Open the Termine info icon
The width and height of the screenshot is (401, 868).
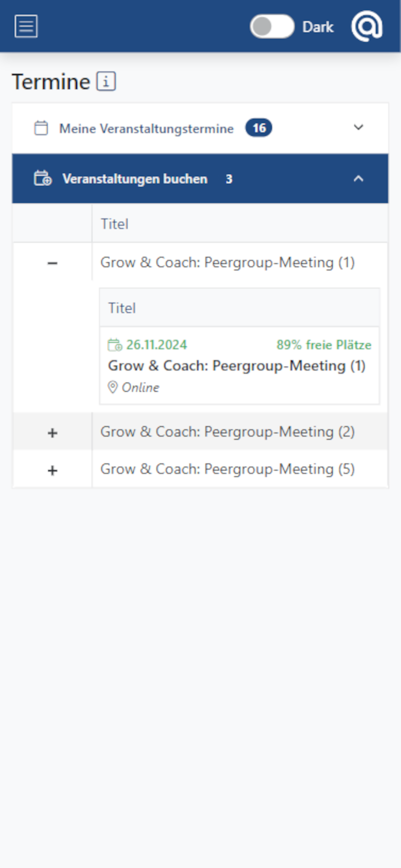106,81
